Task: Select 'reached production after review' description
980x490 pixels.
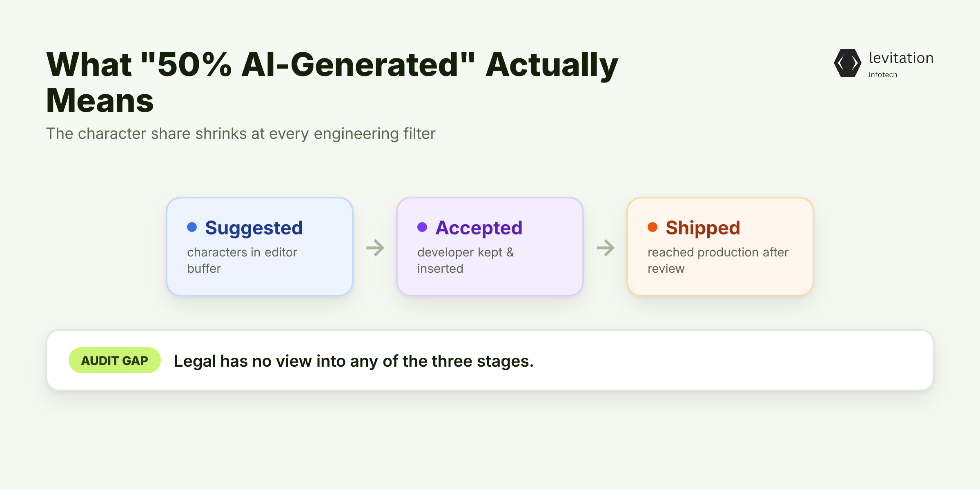Action: click(718, 261)
